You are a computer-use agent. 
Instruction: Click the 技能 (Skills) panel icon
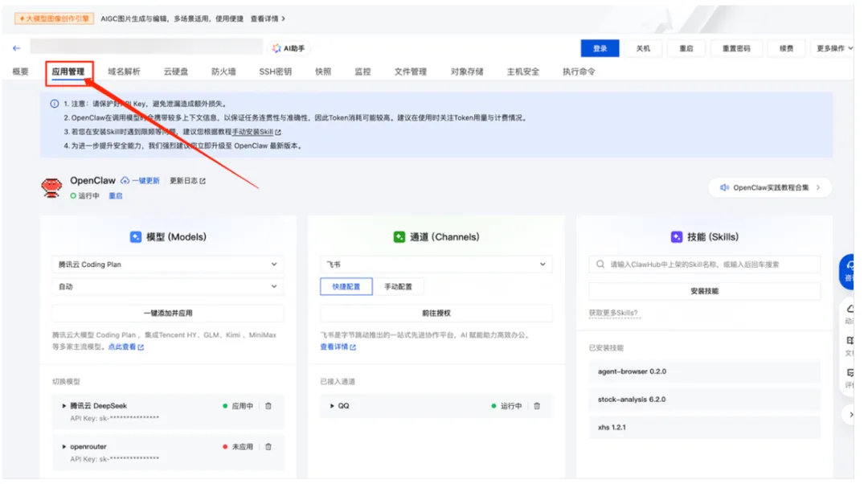click(677, 237)
